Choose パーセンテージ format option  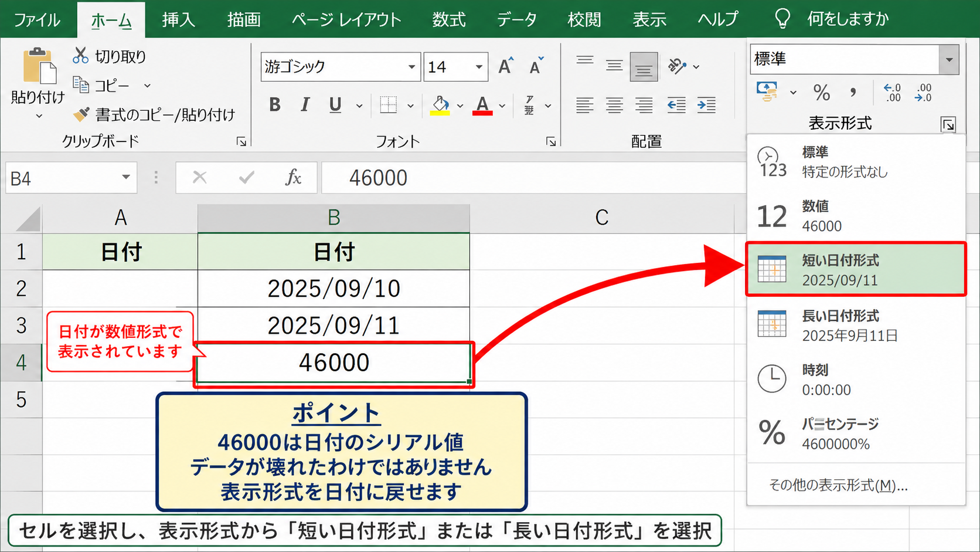(x=856, y=434)
